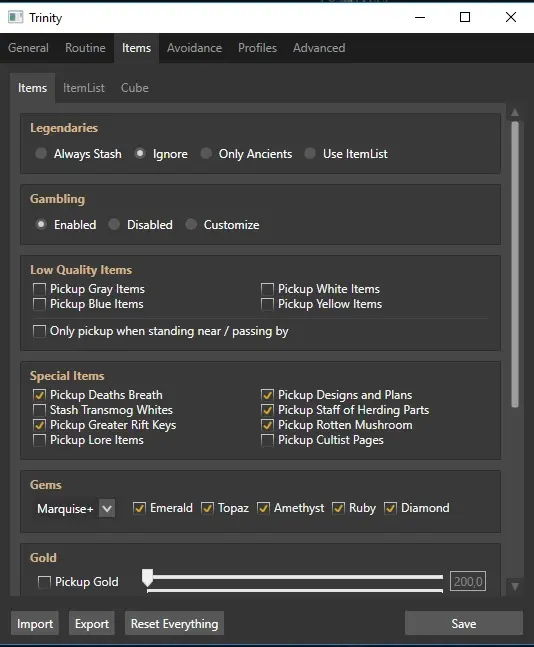Click the gold amount value field
The image size is (534, 647).
[x=468, y=581]
